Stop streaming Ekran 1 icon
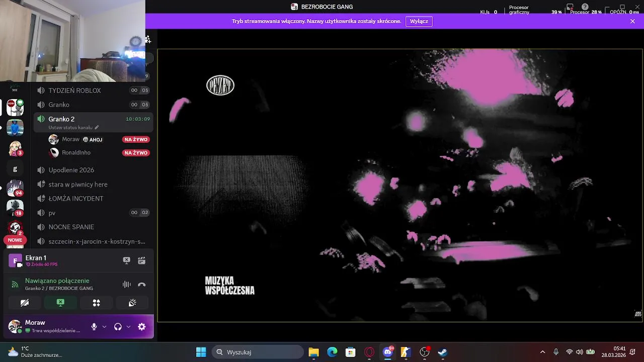The image size is (644, 362). [127, 260]
